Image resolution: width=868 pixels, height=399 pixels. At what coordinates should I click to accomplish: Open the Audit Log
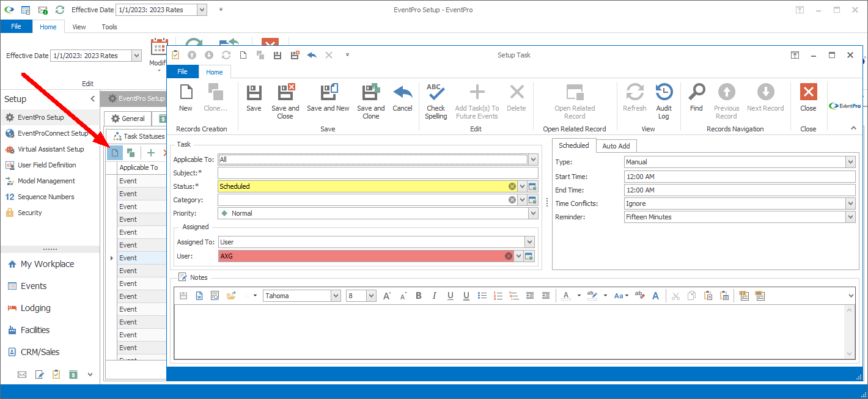pyautogui.click(x=664, y=101)
